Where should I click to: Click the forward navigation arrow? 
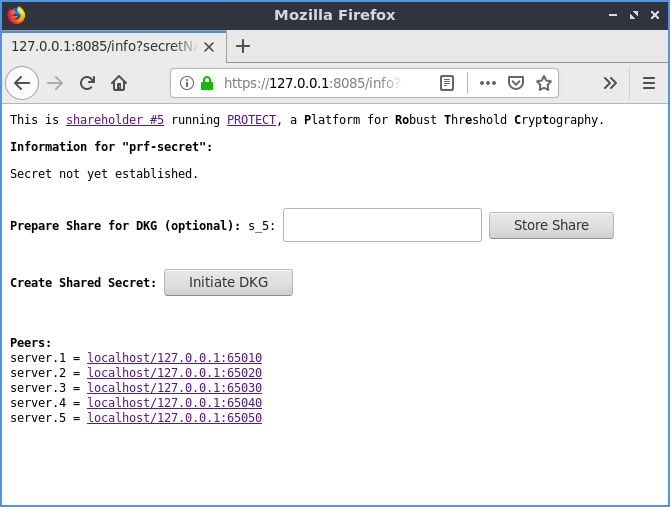[x=55, y=83]
